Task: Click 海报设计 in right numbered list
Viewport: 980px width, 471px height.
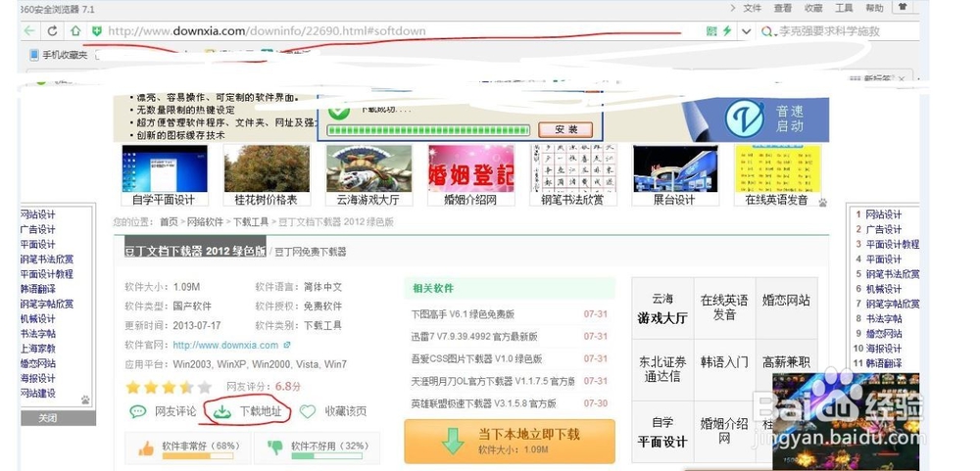Action: click(883, 349)
